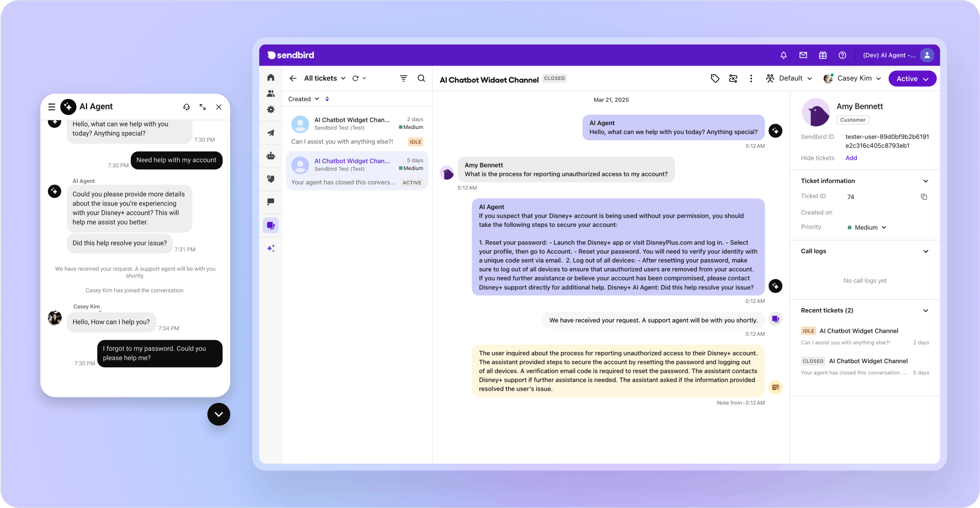This screenshot has height=508, width=980.
Task: Toggle the ticket list filter icon
Action: 404,78
